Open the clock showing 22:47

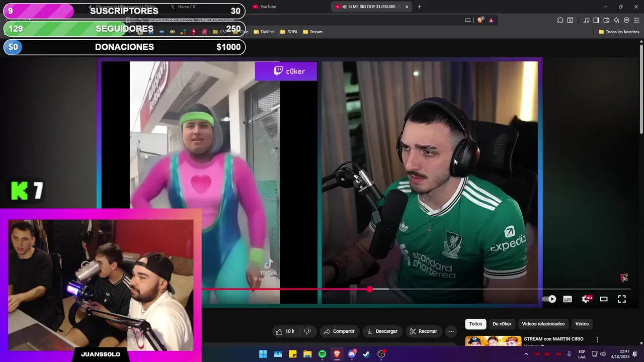[620, 354]
